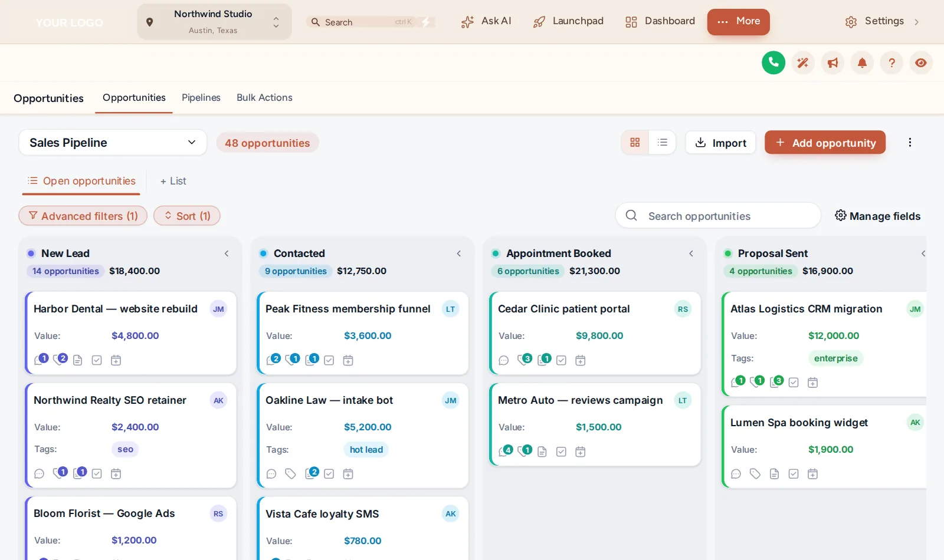Image resolution: width=944 pixels, height=560 pixels.
Task: Click the notes icon on Harbor Dental card
Action: tap(78, 360)
